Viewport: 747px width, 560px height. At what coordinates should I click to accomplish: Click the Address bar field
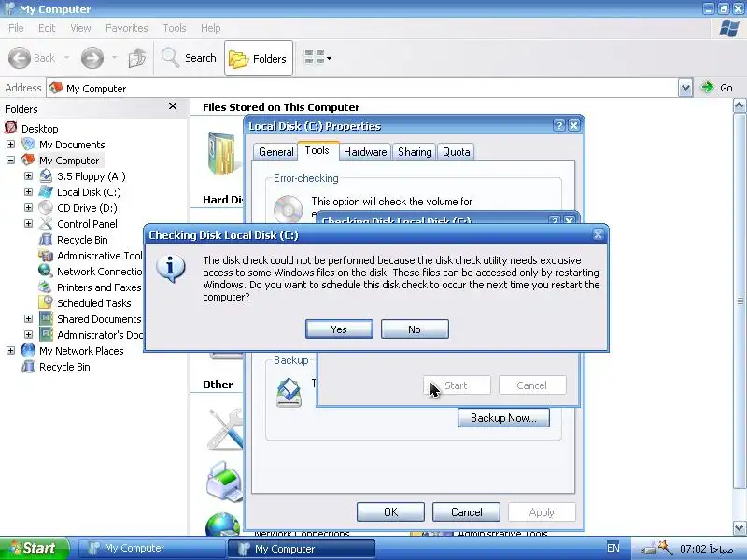point(362,88)
